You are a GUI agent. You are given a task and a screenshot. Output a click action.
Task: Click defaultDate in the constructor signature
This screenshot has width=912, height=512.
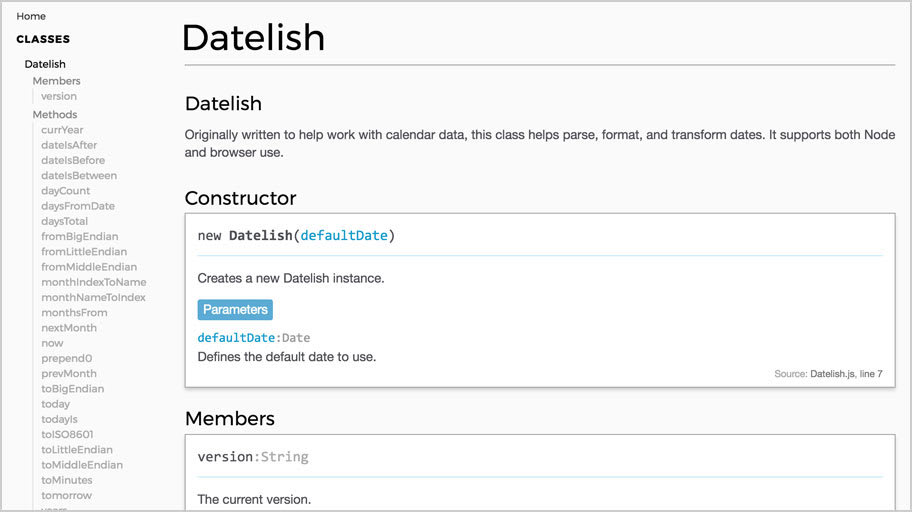point(344,236)
